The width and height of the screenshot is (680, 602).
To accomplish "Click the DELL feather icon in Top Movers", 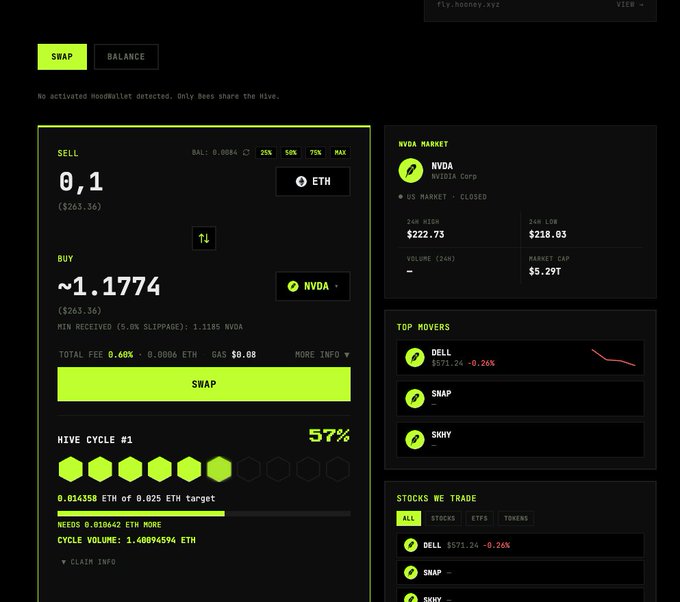I will [415, 357].
